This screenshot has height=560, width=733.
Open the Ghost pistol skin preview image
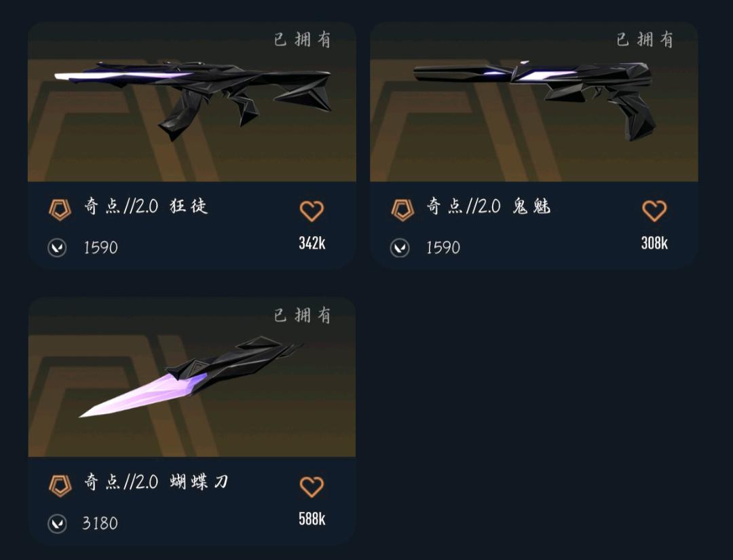pyautogui.click(x=534, y=102)
